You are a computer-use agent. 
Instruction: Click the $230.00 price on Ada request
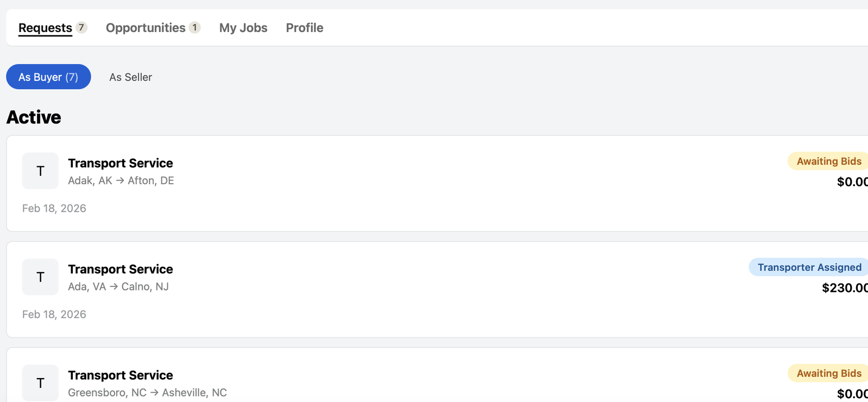click(x=845, y=288)
